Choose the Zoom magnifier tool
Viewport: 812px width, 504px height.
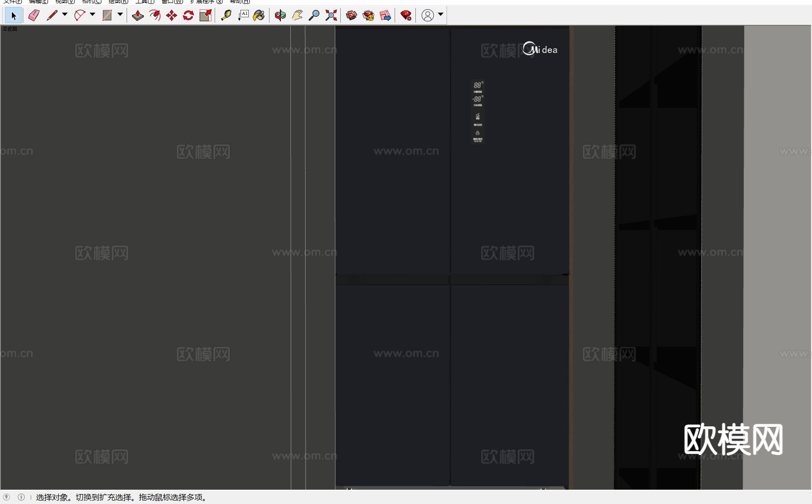tap(314, 16)
